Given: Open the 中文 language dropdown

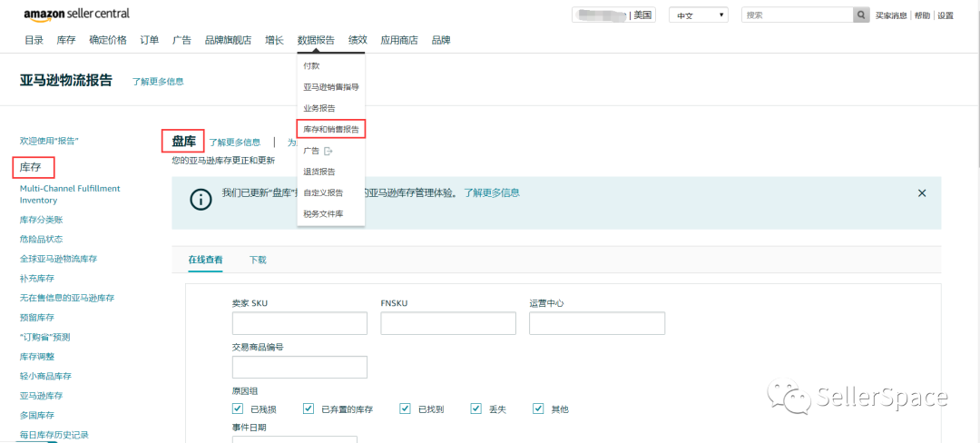Looking at the screenshot, I should [x=698, y=15].
